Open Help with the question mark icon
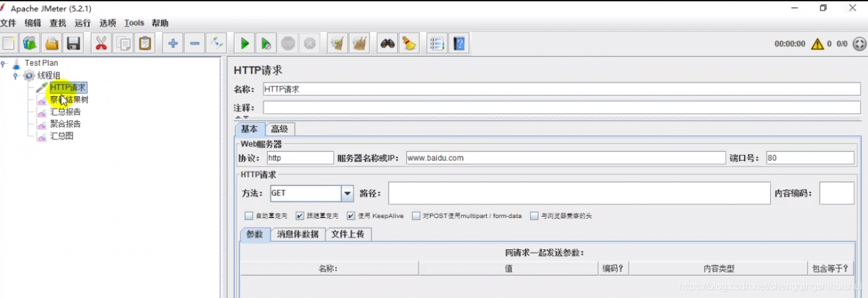Image resolution: width=868 pixels, height=298 pixels. (x=459, y=44)
